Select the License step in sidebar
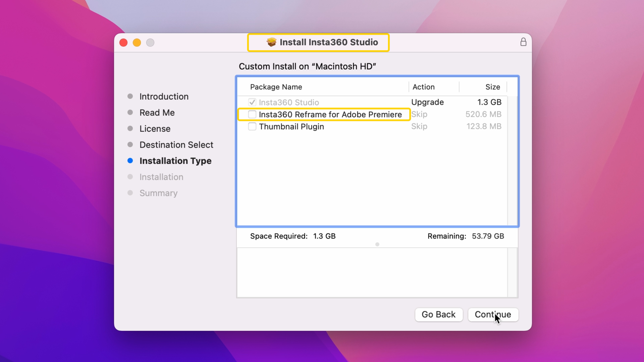The image size is (644, 362). coord(155,128)
